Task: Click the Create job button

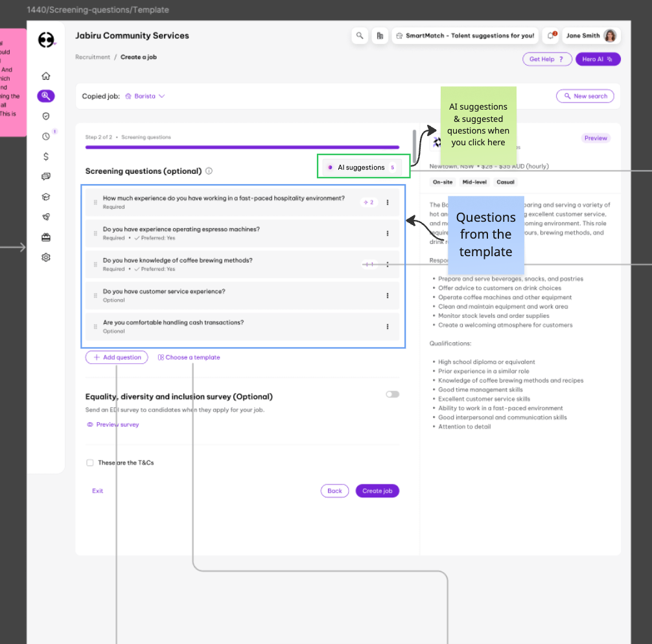Action: (x=377, y=491)
